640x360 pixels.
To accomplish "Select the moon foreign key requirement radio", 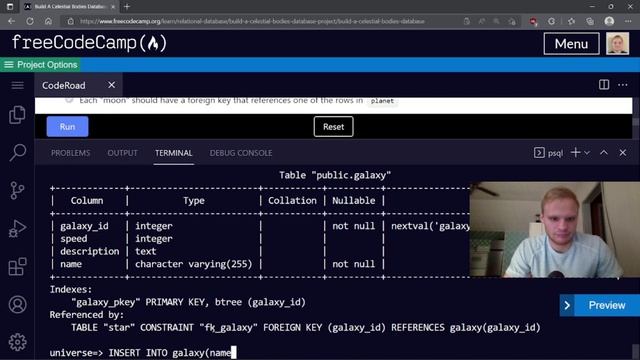I will point(69,99).
